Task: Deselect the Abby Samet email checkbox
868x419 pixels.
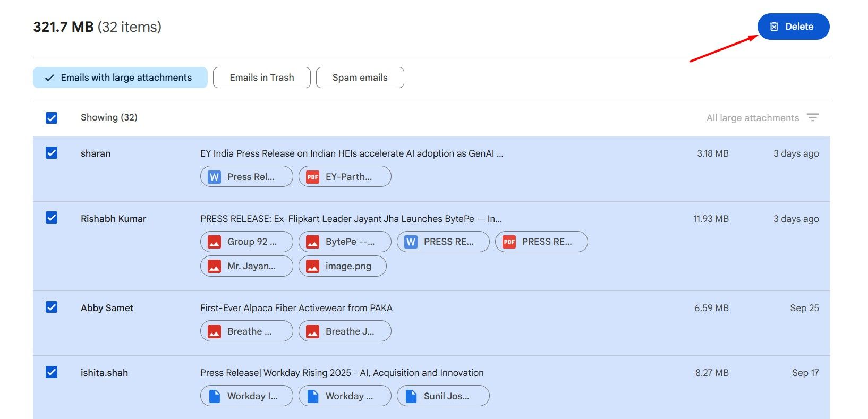Action: [x=52, y=307]
